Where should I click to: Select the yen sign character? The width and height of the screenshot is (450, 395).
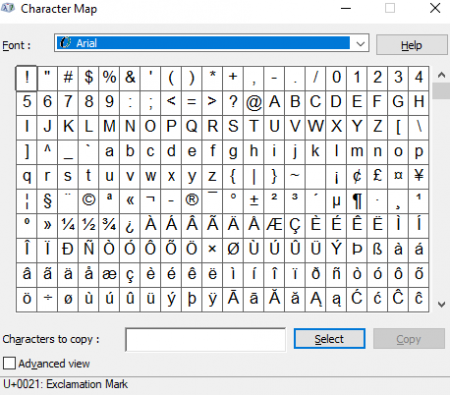419,176
